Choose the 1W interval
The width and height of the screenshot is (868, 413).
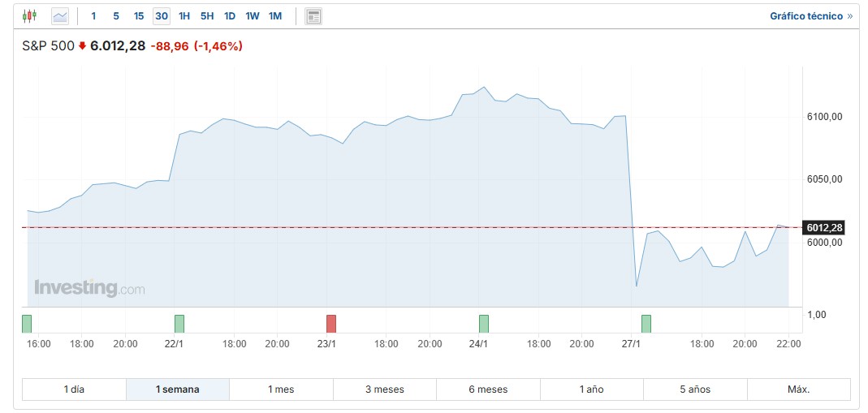click(253, 15)
